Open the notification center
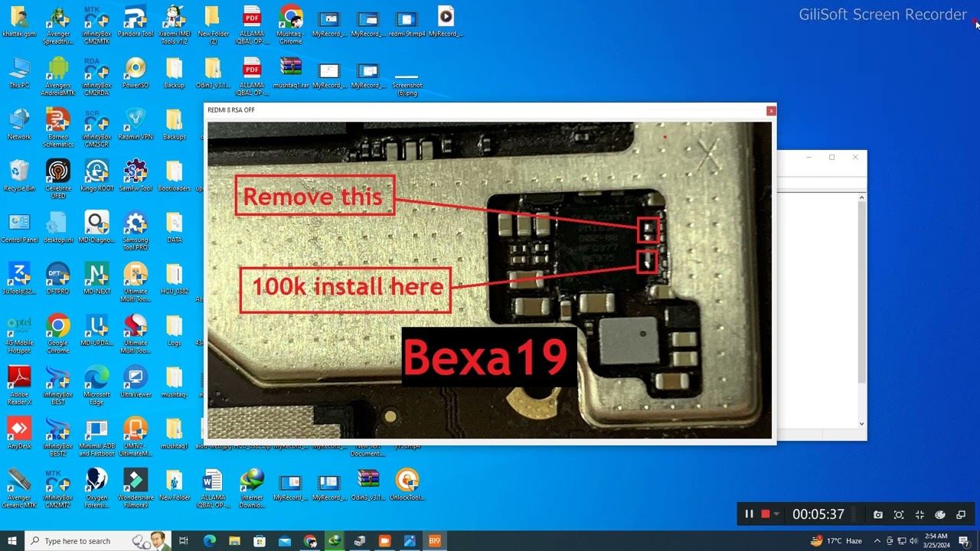Image resolution: width=980 pixels, height=551 pixels. click(964, 541)
